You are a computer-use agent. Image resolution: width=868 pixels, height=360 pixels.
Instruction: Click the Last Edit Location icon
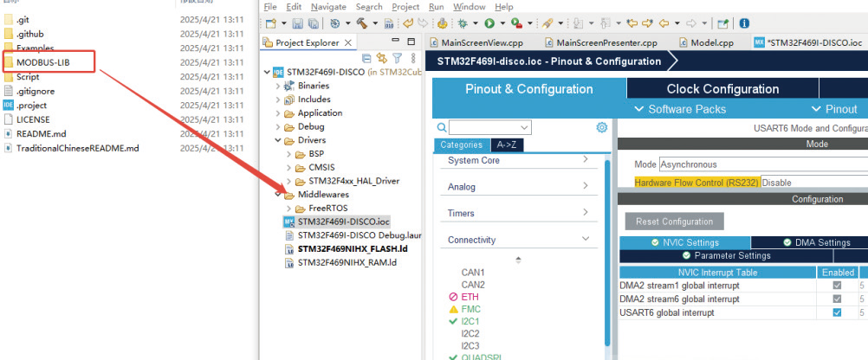point(632,23)
